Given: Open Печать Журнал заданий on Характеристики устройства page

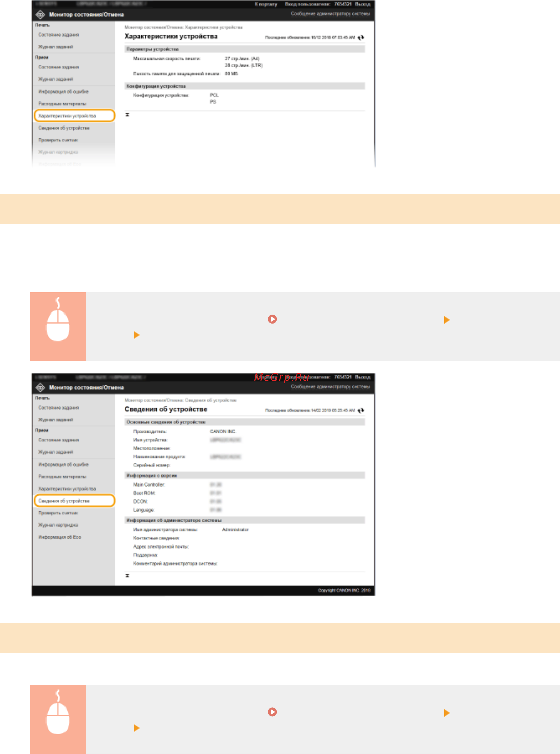Looking at the screenshot, I should pos(56,47).
